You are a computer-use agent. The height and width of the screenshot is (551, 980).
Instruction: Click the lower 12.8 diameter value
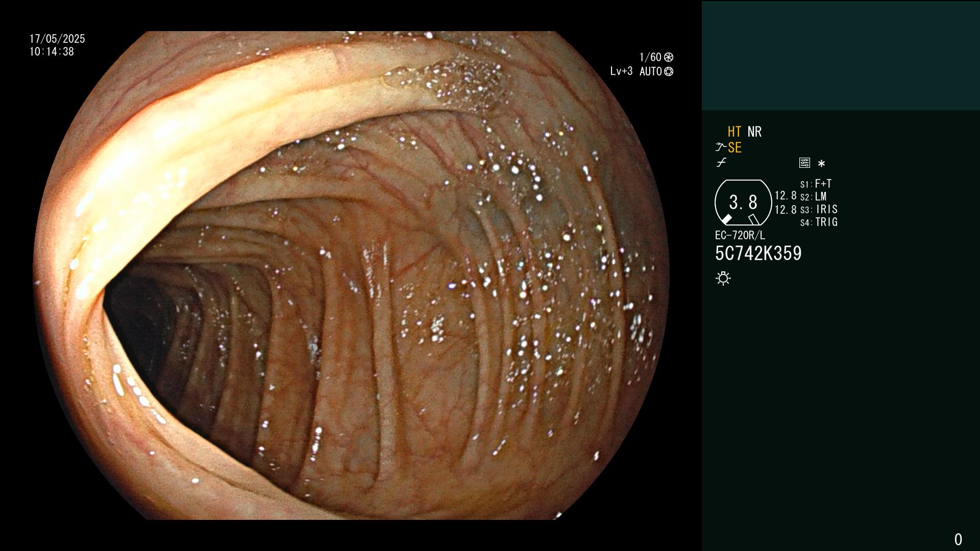tap(786, 209)
